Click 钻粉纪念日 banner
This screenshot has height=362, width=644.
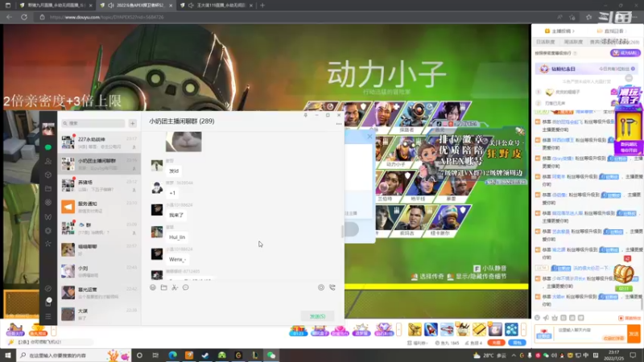coord(586,69)
